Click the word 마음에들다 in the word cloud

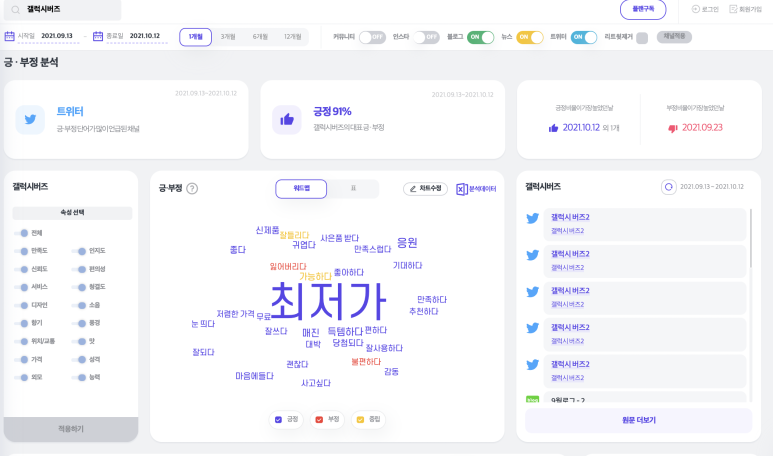click(x=254, y=376)
